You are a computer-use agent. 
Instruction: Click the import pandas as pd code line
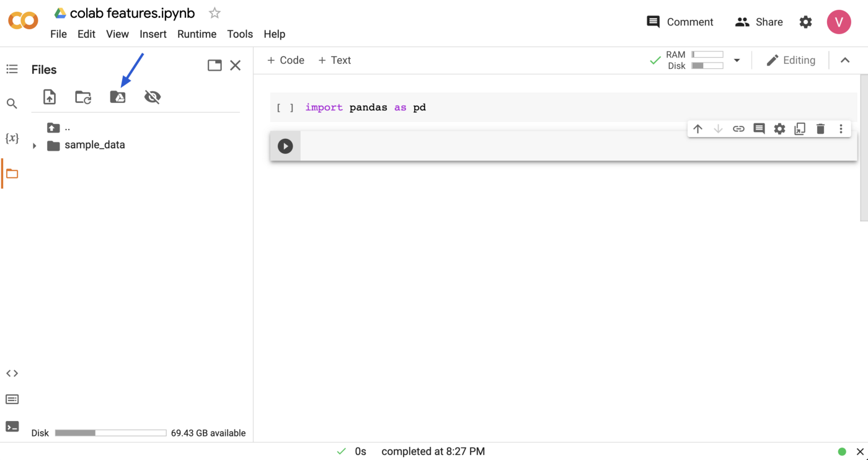tap(366, 107)
